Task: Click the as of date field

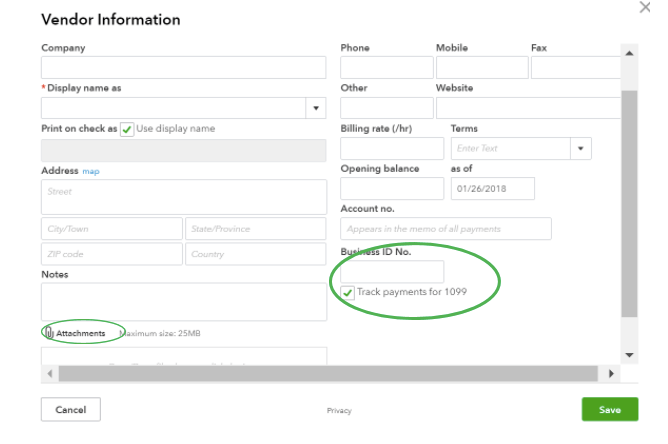Action: [492, 188]
